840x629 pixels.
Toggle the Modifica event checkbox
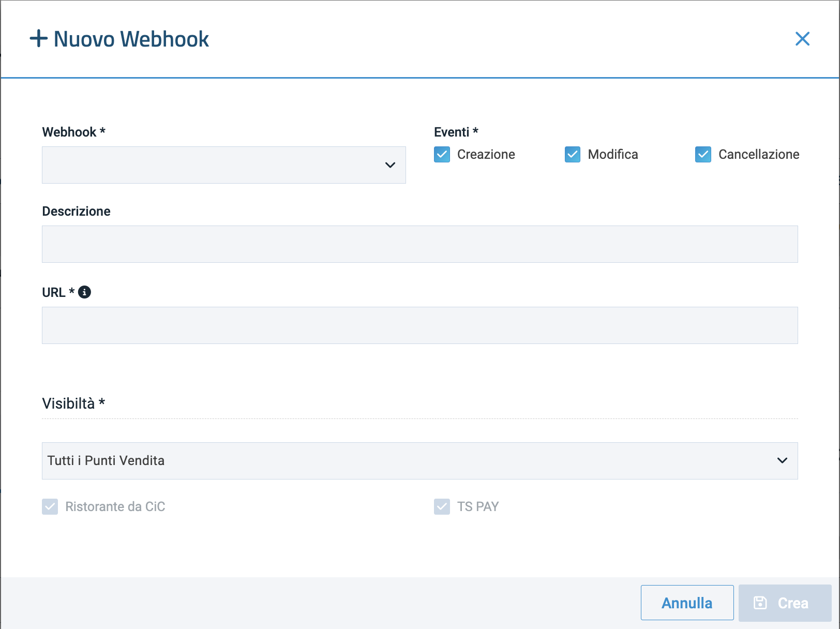click(x=573, y=155)
